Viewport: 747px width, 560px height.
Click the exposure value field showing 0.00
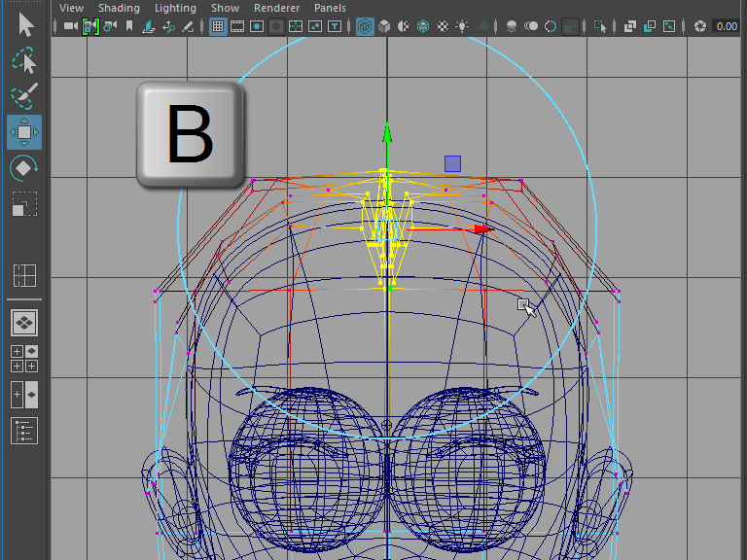[x=726, y=26]
